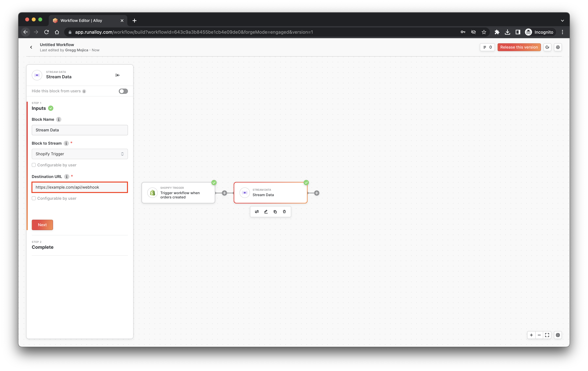588x371 pixels.
Task: Add block after Stream Data node
Action: pos(317,193)
